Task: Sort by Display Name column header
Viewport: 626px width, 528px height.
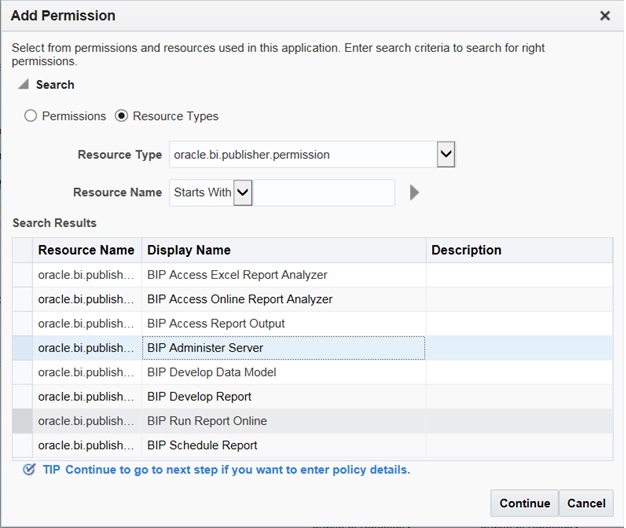Action: click(189, 250)
